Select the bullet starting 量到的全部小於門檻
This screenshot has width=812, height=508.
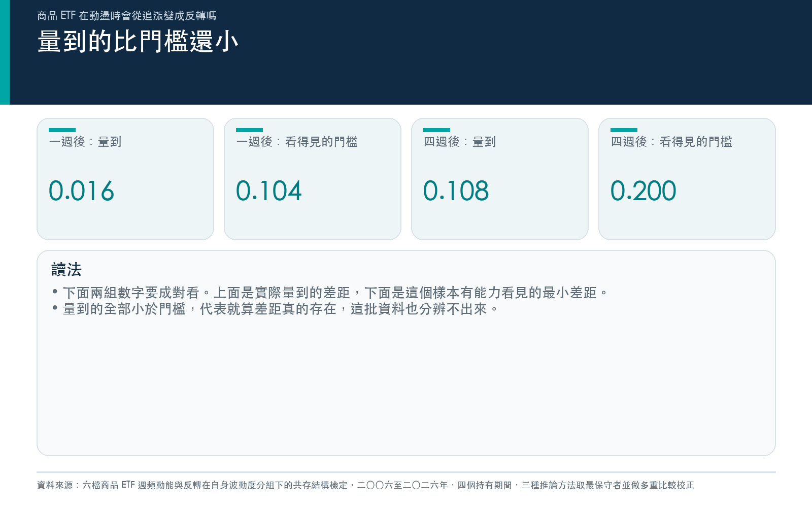(x=276, y=309)
